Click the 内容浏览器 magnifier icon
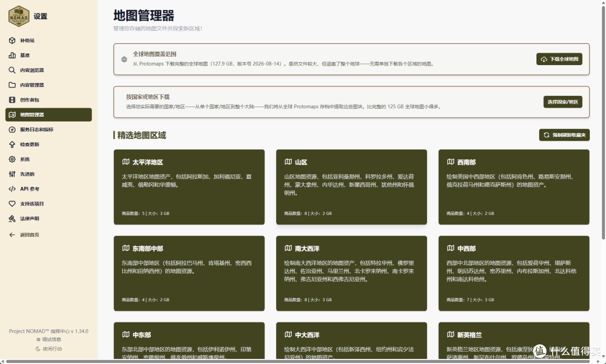 tap(12, 70)
